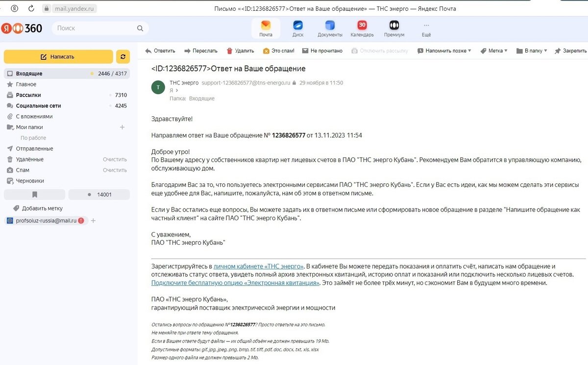
Task: Open the Социальные сети folder
Action: [x=67, y=106]
